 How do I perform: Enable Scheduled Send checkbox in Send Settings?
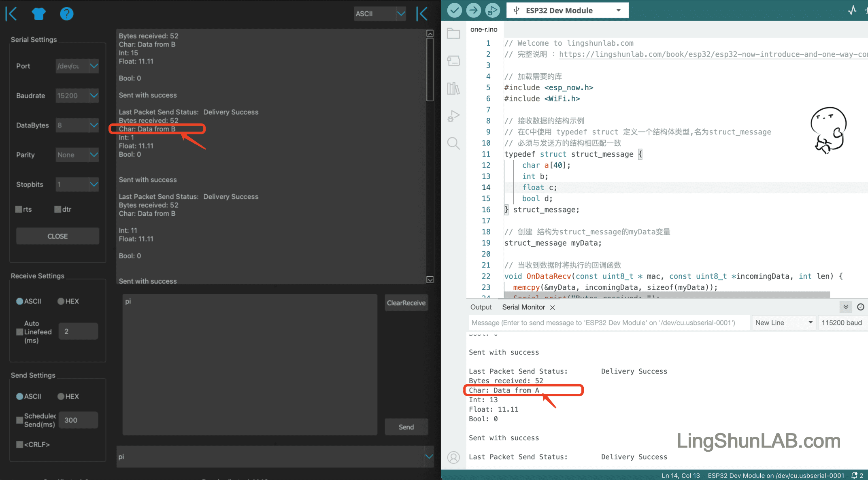[x=19, y=420]
